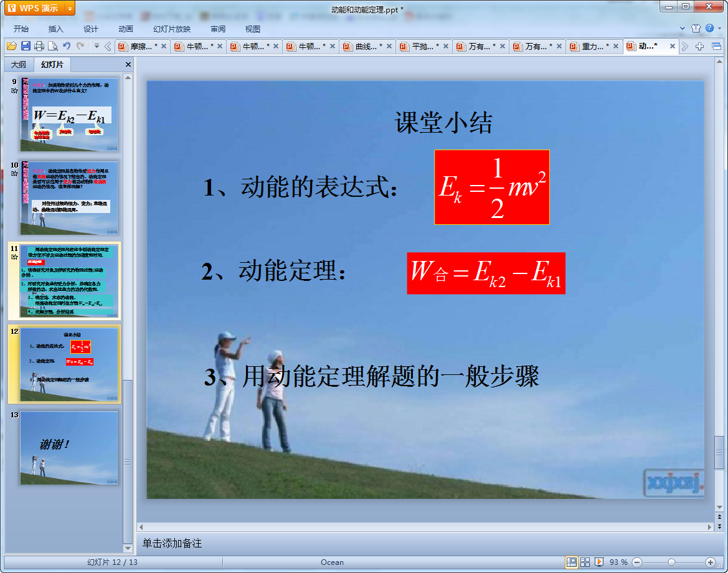Open the 视图 ribbon tab

pos(253,29)
